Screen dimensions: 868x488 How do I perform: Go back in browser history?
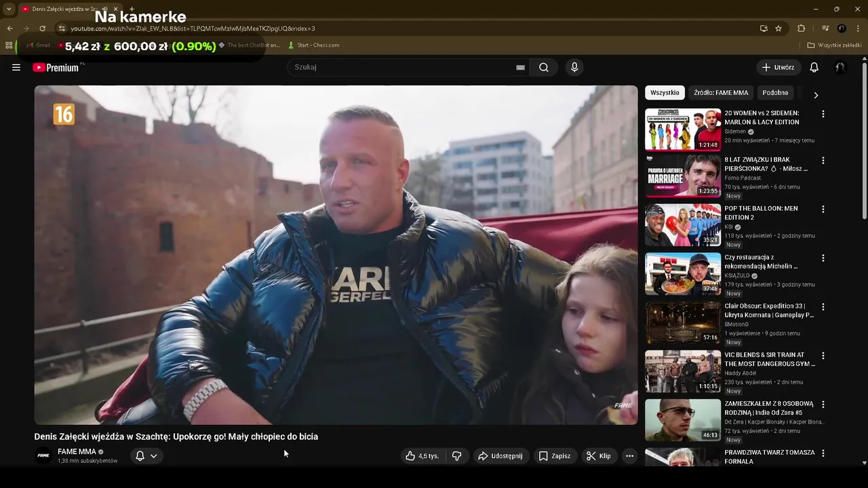tap(9, 28)
